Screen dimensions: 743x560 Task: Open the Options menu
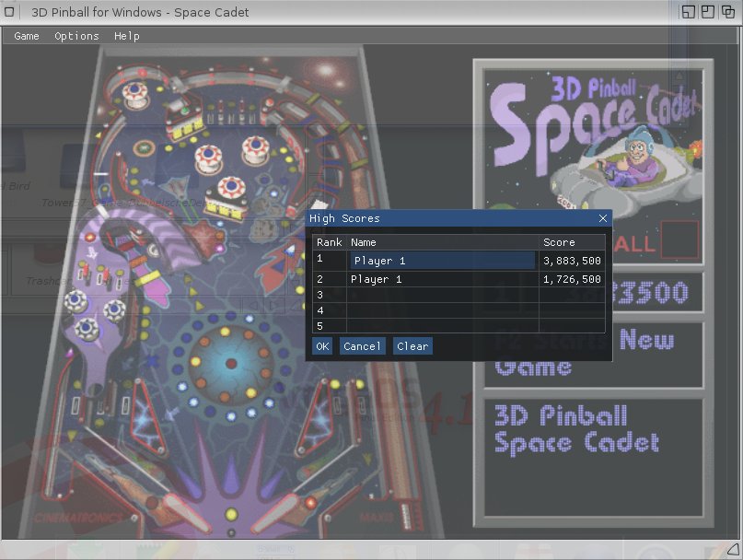click(x=76, y=36)
